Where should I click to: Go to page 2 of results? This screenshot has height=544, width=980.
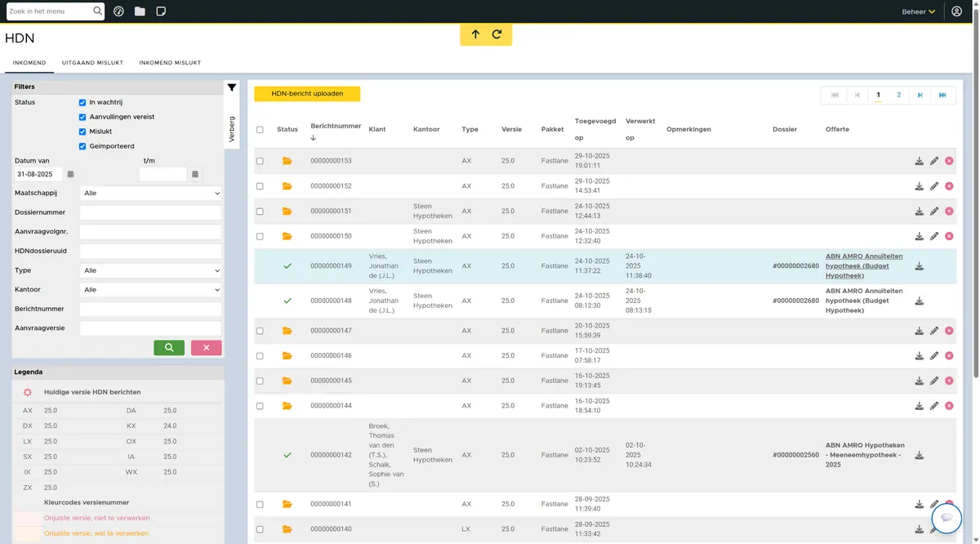[x=899, y=96]
